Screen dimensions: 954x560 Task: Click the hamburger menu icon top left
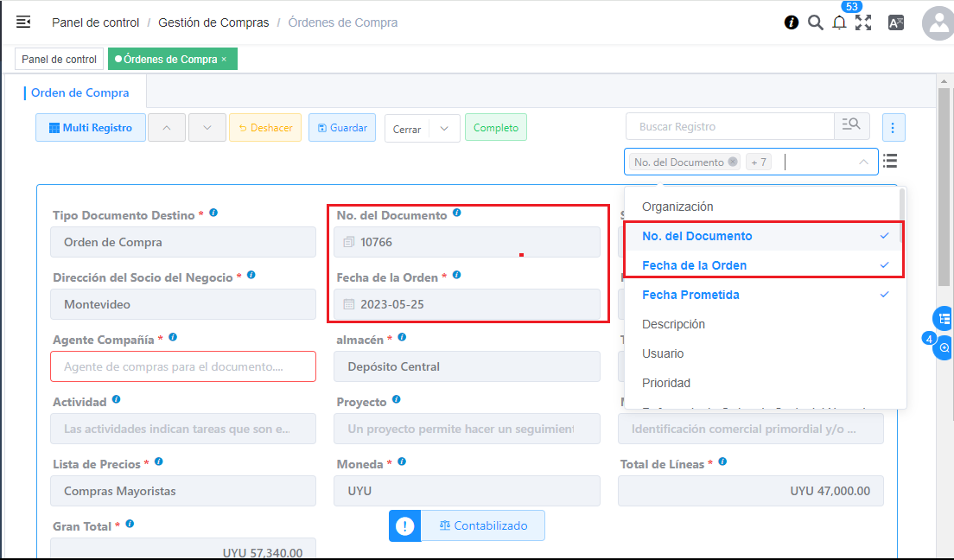pos(23,22)
